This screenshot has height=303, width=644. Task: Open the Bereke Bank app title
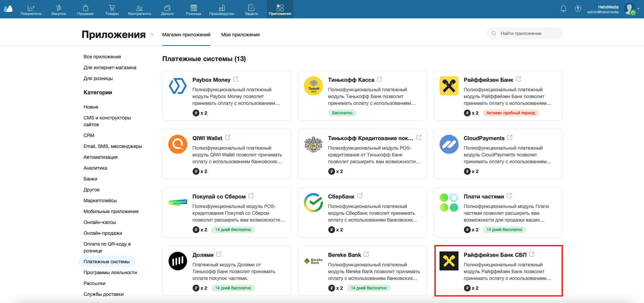345,255
